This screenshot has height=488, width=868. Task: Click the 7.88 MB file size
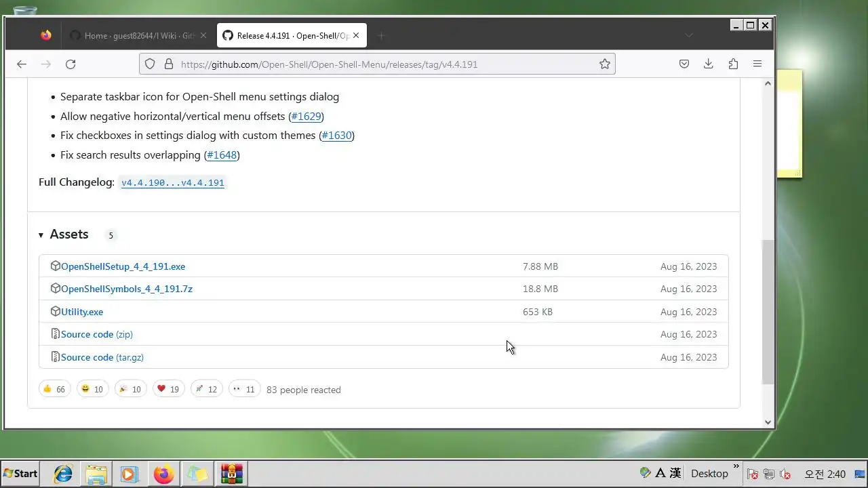click(540, 266)
